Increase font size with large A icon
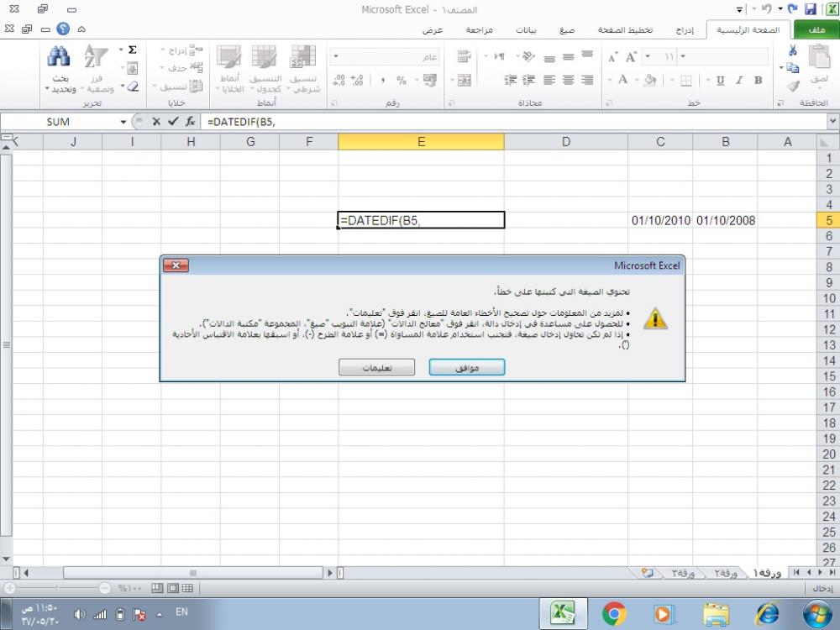Screen dimensions: 840x630 (x=631, y=57)
